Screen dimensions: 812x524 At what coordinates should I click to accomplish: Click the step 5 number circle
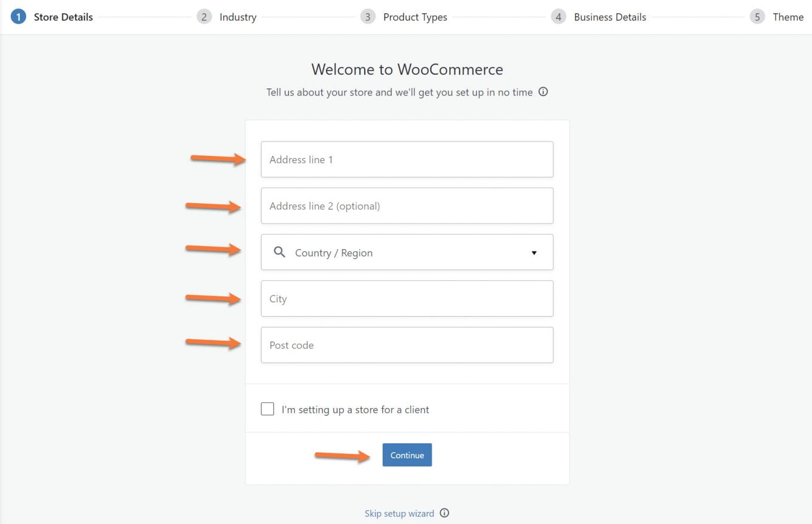pyautogui.click(x=757, y=17)
